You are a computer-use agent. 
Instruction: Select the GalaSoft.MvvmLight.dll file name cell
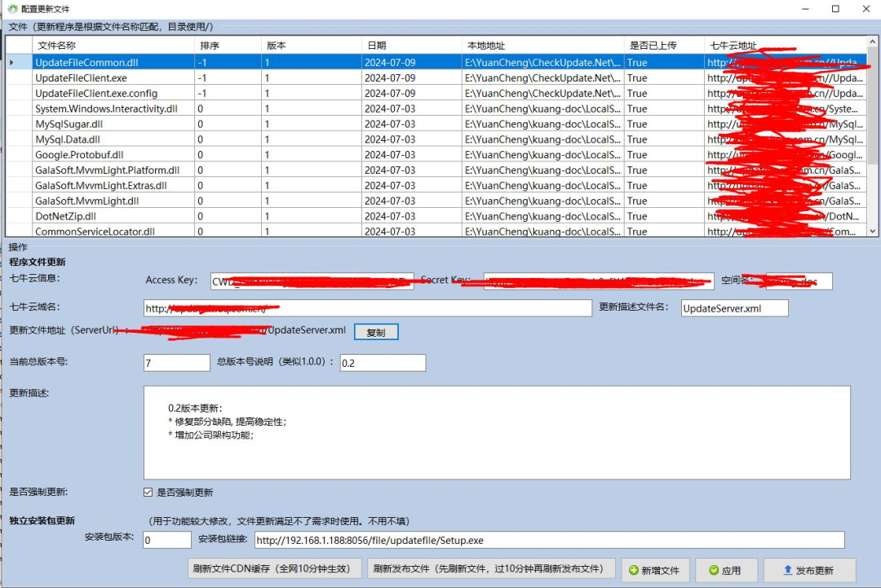point(113,201)
